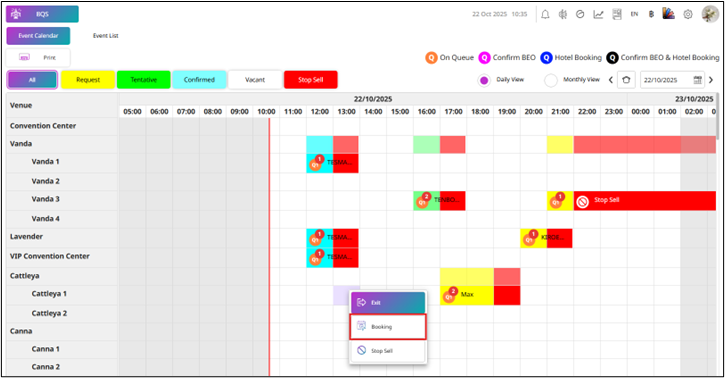
Task: Open the notifications bell
Action: point(545,14)
